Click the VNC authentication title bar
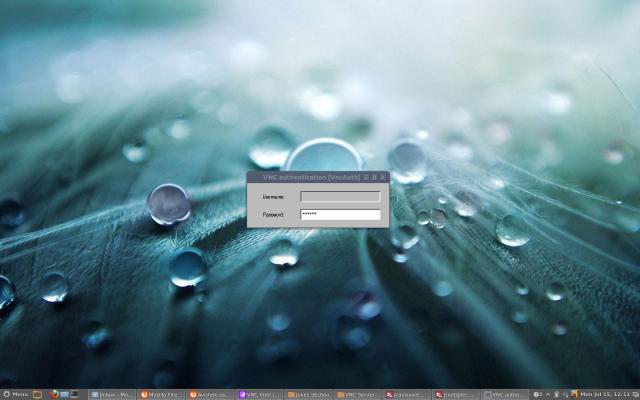 click(x=300, y=177)
